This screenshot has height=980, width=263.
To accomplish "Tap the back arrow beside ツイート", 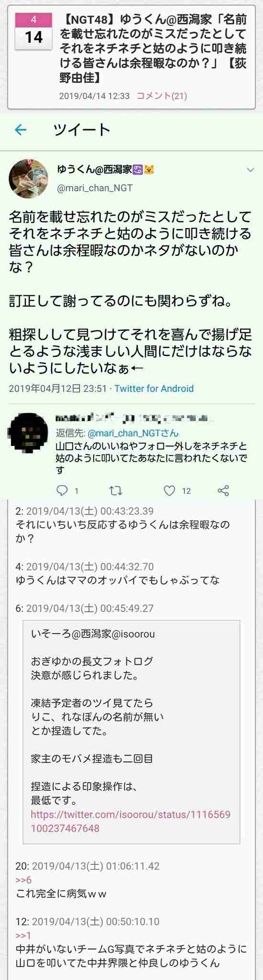I will [x=20, y=130].
